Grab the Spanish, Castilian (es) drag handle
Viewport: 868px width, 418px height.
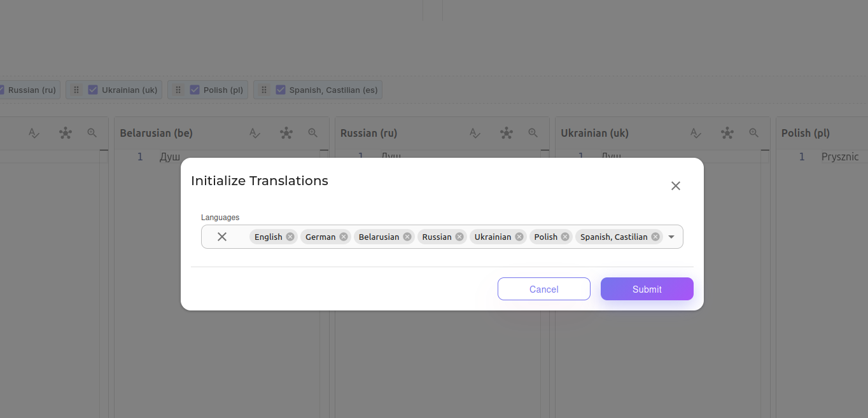tap(264, 90)
